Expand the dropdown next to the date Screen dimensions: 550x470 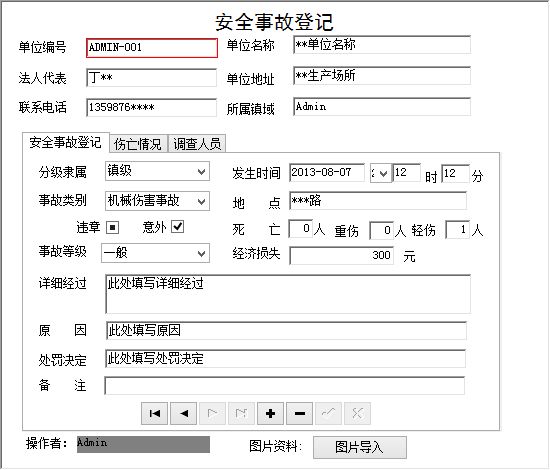(x=383, y=173)
